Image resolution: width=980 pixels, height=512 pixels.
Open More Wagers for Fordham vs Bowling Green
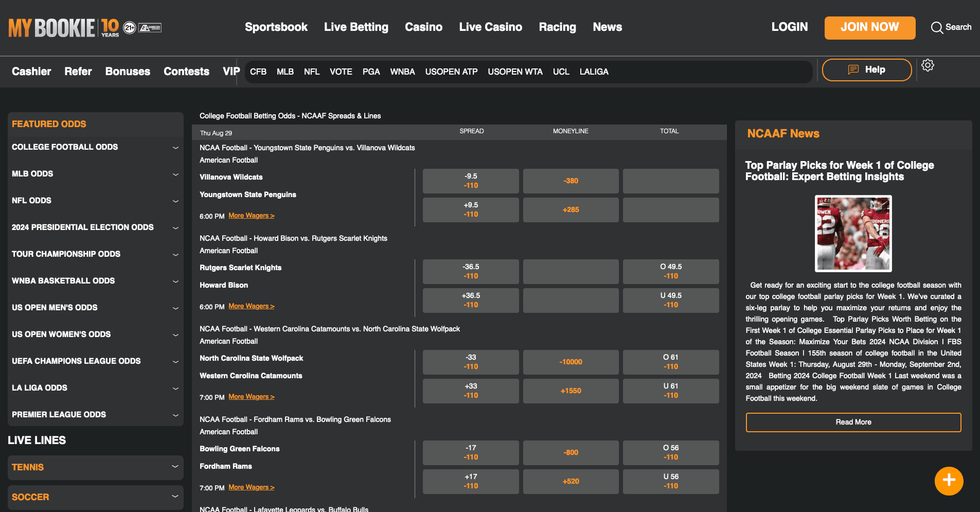(x=252, y=487)
